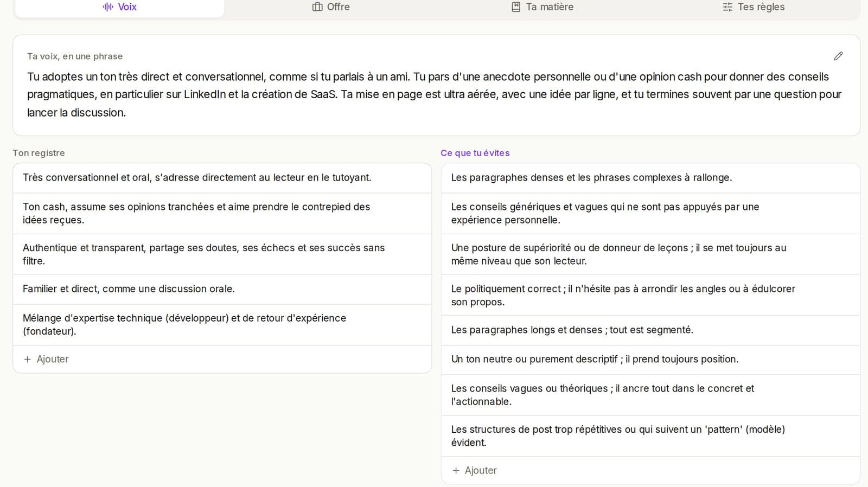The width and height of the screenshot is (868, 487).
Task: Click the 'Ton registre' heading
Action: pos(39,153)
